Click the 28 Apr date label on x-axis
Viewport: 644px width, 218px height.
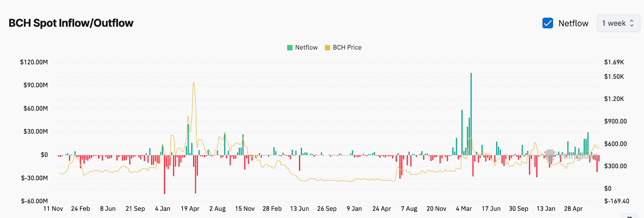pyautogui.click(x=573, y=209)
